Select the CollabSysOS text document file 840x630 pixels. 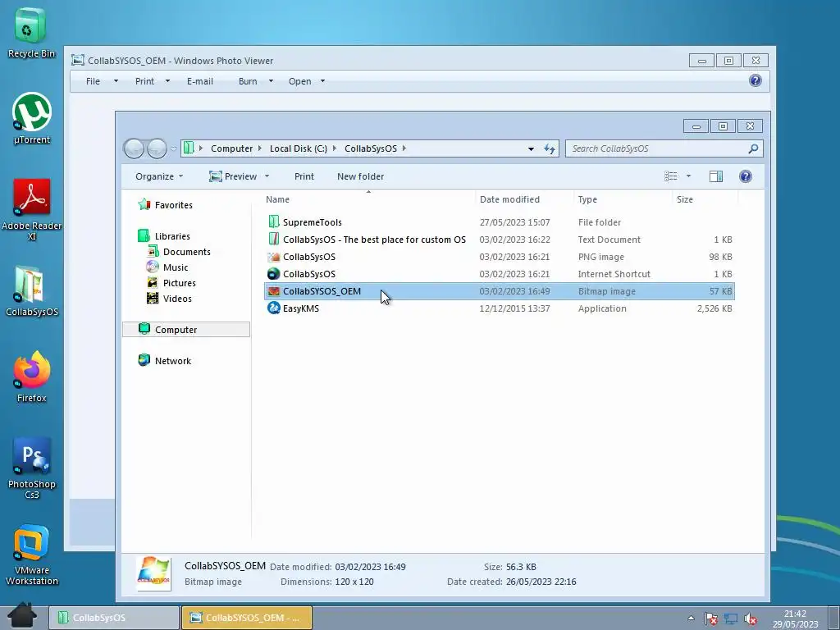[500, 240]
